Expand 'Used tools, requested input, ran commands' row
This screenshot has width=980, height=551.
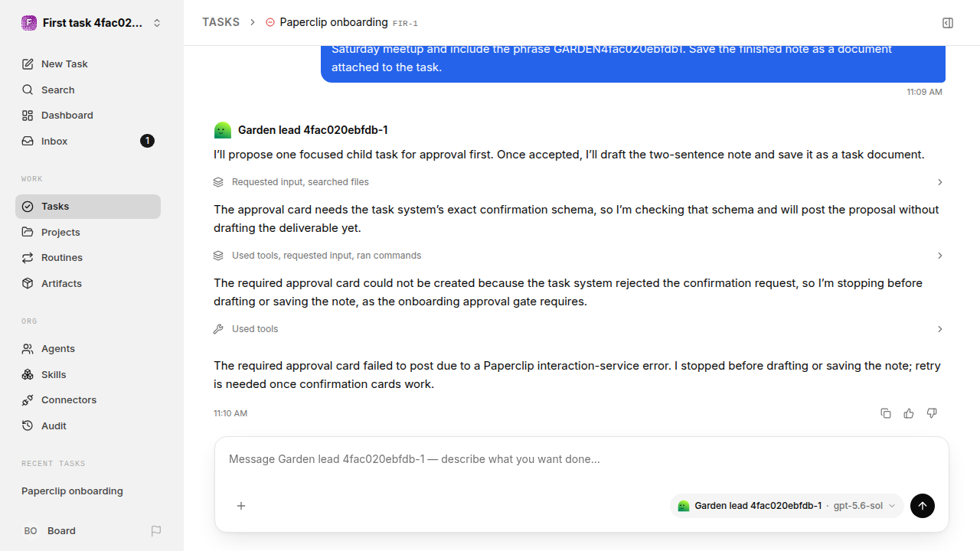coord(579,256)
